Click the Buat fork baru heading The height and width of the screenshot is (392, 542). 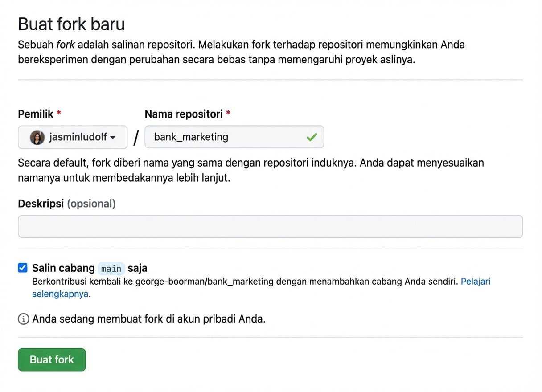pos(71,24)
